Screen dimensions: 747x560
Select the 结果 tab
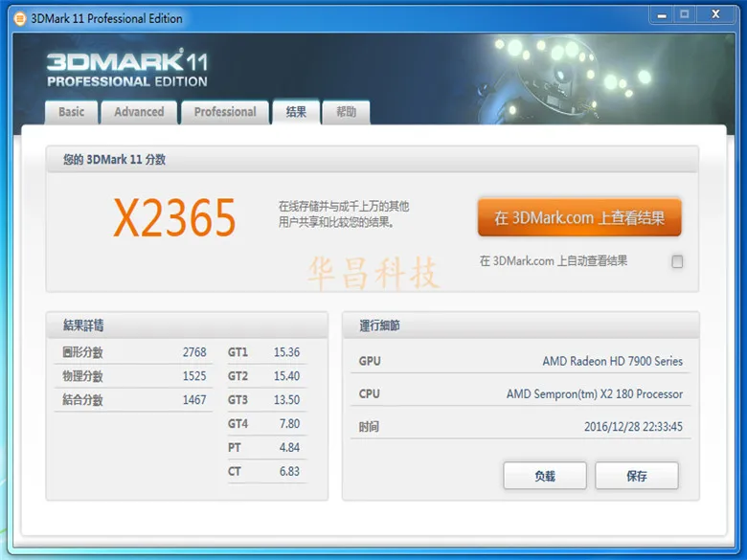tap(296, 112)
